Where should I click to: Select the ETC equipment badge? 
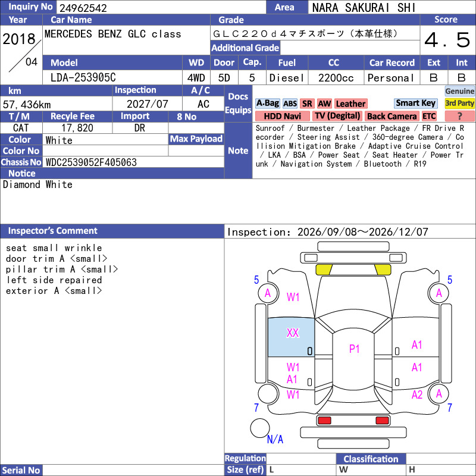[429, 116]
